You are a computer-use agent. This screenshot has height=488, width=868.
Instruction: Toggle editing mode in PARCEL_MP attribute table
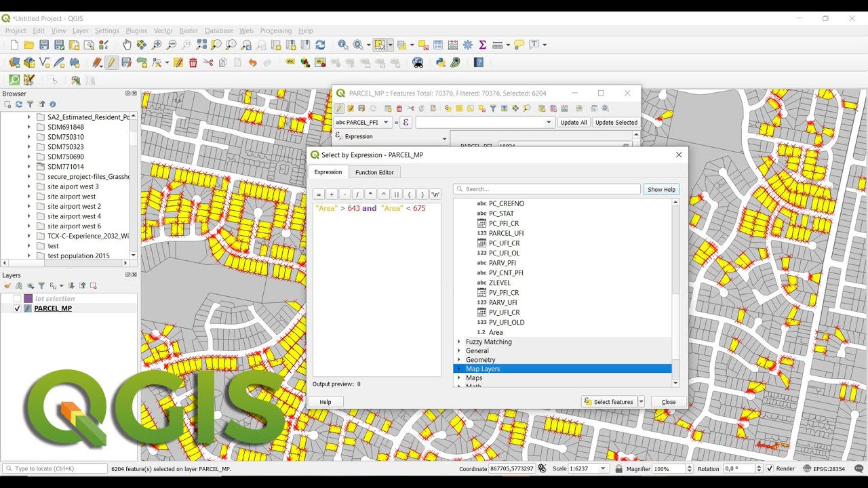[340, 108]
